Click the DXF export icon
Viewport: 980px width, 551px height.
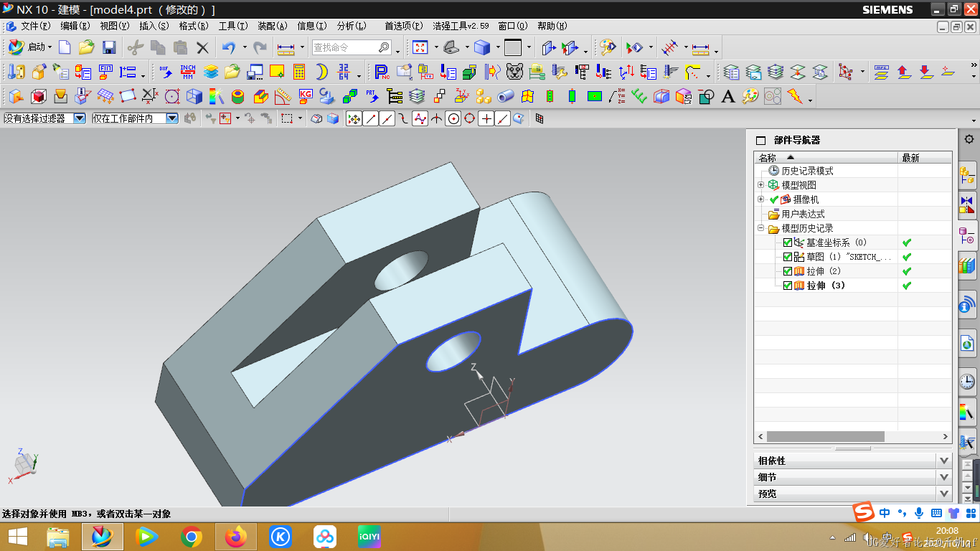166,72
